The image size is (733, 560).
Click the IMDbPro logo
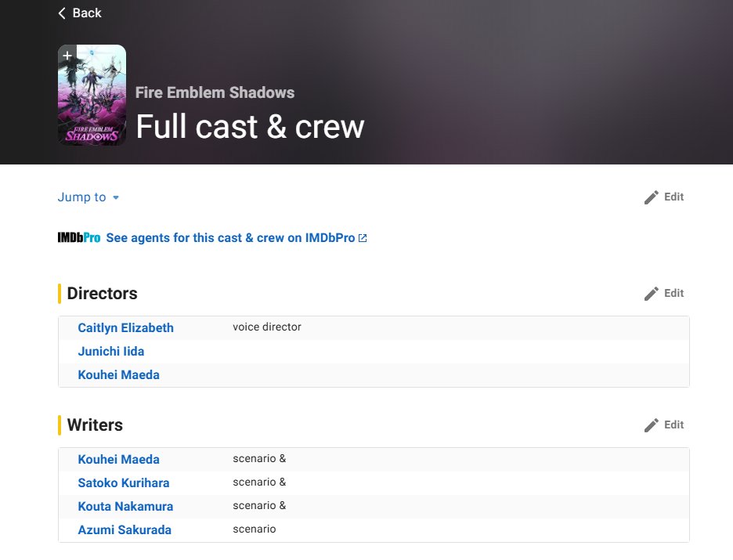pos(78,238)
